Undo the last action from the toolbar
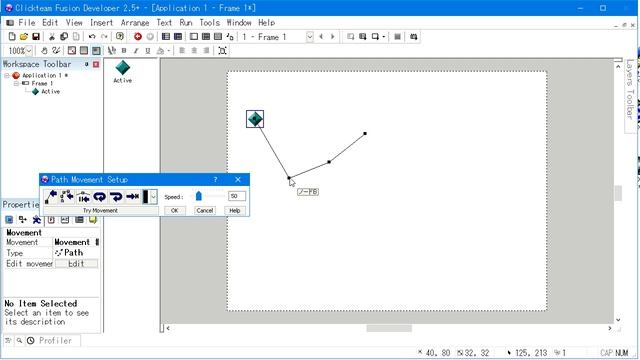Image resolution: width=640 pixels, height=360 pixels. tap(92, 37)
